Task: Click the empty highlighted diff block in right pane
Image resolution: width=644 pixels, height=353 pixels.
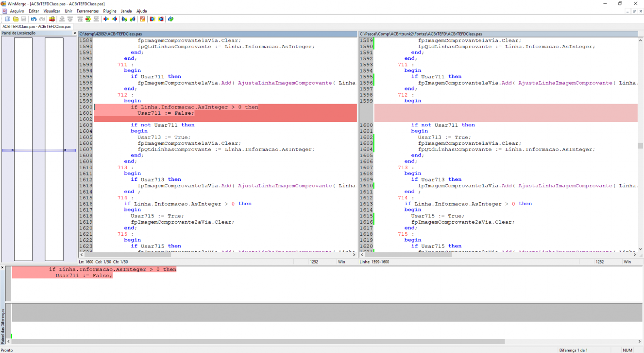Action: 506,113
